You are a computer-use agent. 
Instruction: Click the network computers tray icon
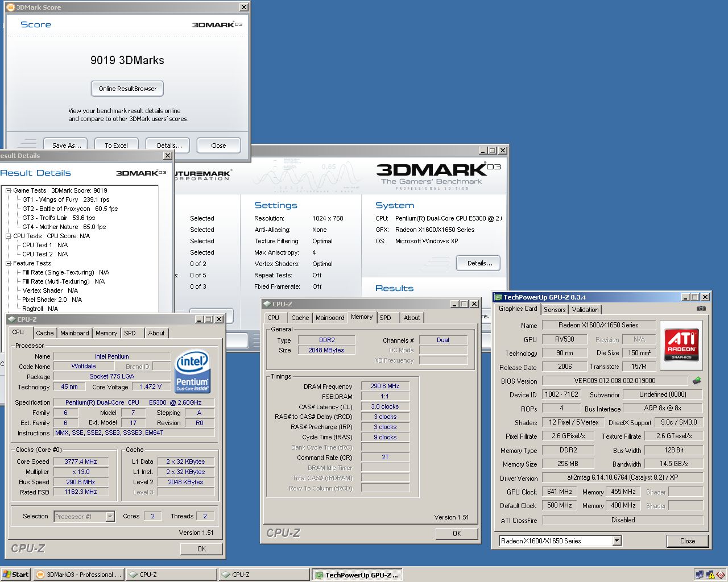coord(700,575)
